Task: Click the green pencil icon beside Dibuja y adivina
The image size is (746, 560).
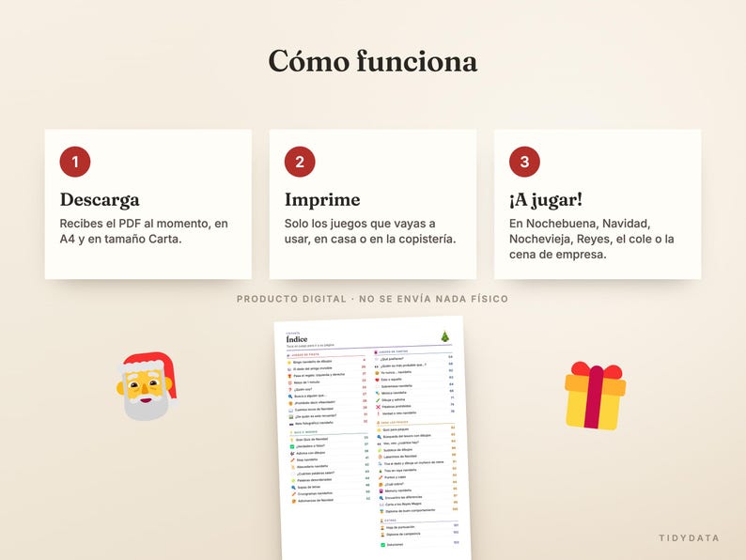Action: tap(378, 399)
